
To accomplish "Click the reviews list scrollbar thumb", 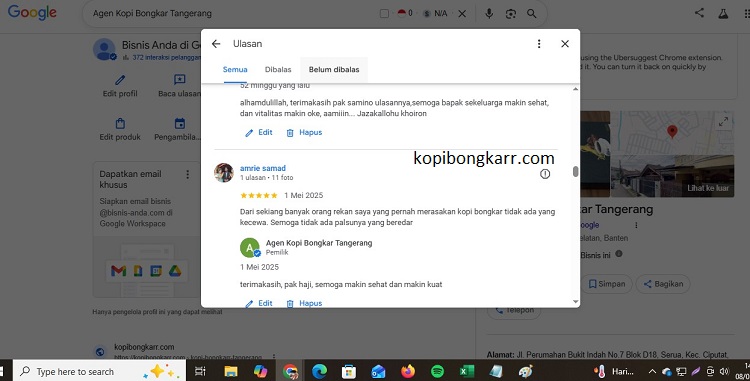I will 575,172.
